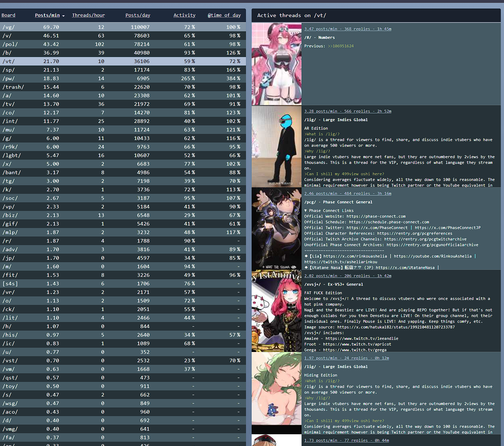
Task: Select the /vg/ board row
Action: point(123,27)
